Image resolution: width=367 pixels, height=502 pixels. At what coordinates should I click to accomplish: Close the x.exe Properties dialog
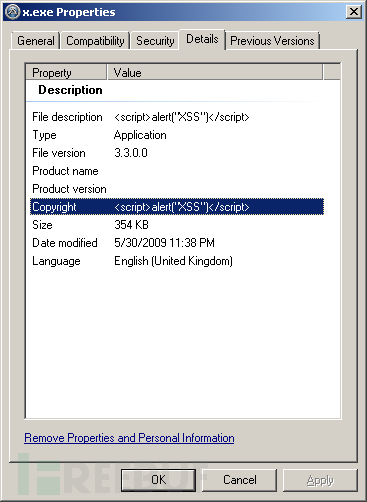coord(354,12)
